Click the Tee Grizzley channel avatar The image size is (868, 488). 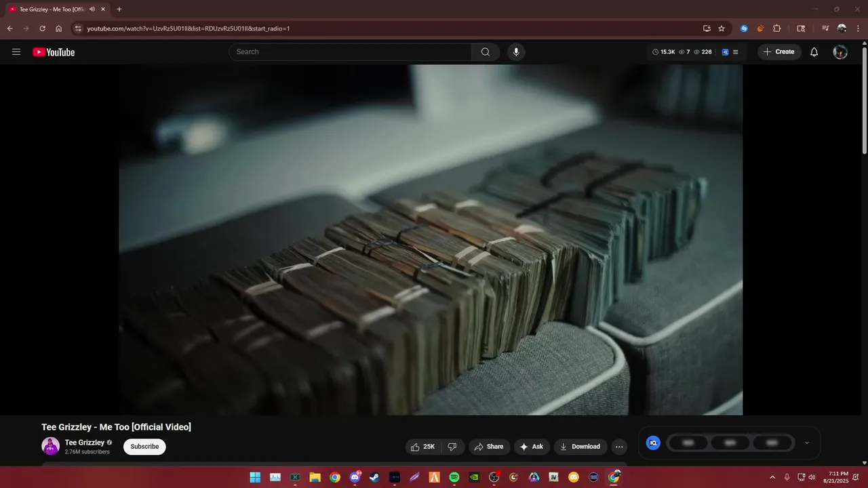(x=50, y=446)
